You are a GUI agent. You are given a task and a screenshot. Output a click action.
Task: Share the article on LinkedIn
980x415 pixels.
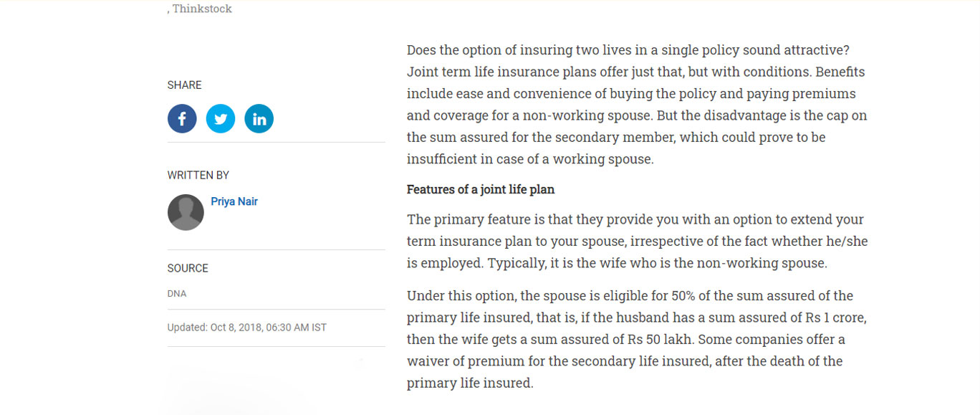[x=259, y=119]
